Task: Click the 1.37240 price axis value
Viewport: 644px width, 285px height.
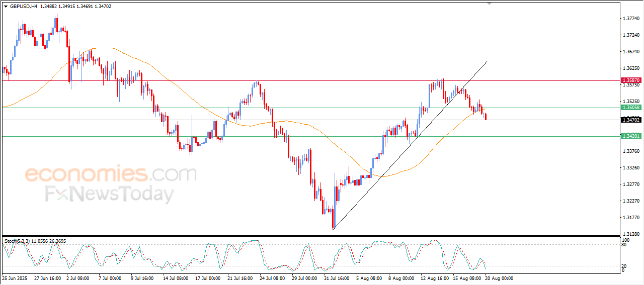Action: coord(631,35)
